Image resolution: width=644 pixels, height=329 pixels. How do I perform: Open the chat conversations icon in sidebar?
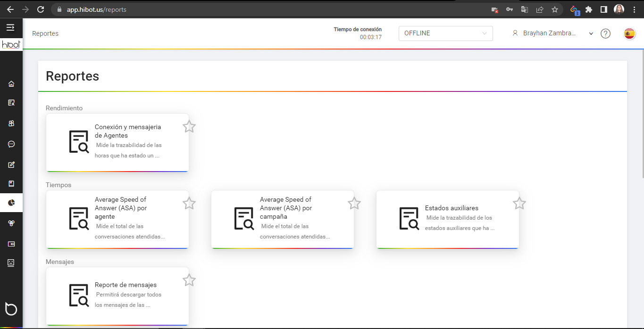[x=11, y=144]
